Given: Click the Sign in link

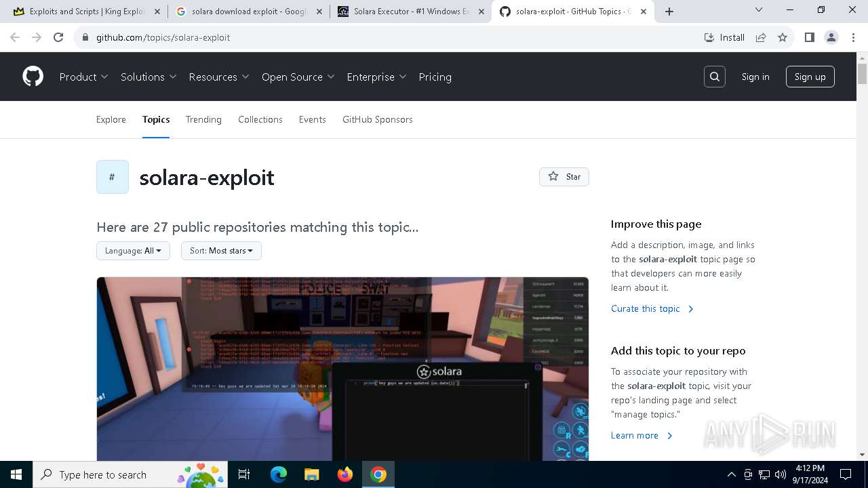Looking at the screenshot, I should tap(755, 77).
